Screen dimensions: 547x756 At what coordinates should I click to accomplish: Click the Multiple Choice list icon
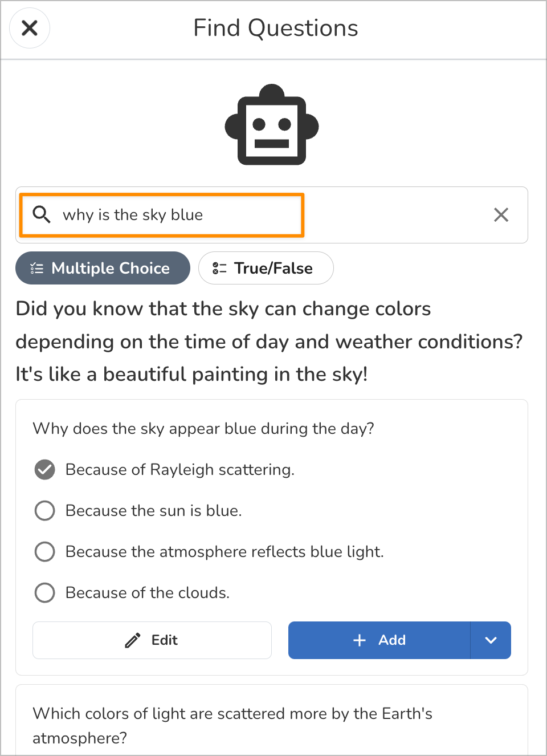[37, 269]
